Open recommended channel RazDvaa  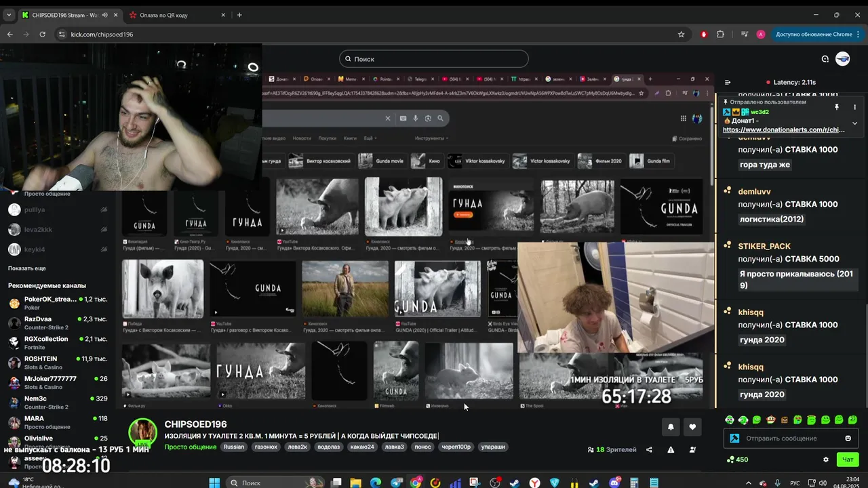click(58, 323)
